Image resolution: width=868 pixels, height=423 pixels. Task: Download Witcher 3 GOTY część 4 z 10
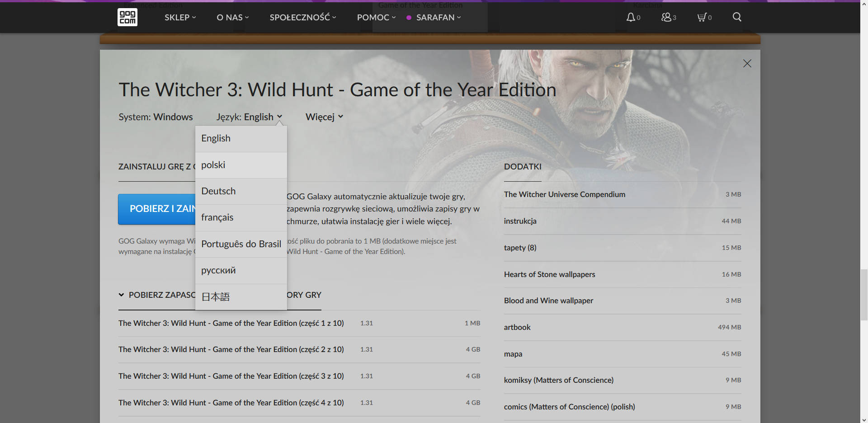(x=299, y=403)
